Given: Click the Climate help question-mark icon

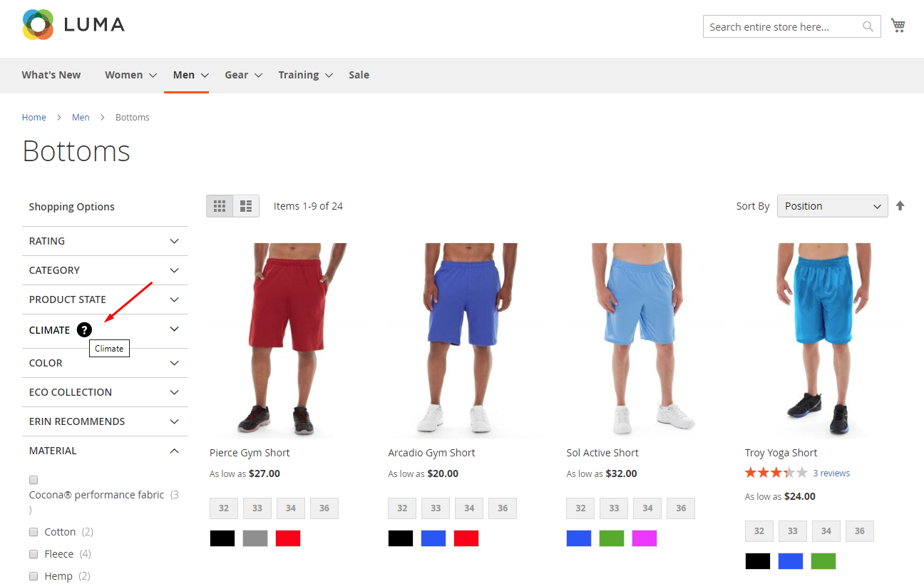Looking at the screenshot, I should (84, 329).
